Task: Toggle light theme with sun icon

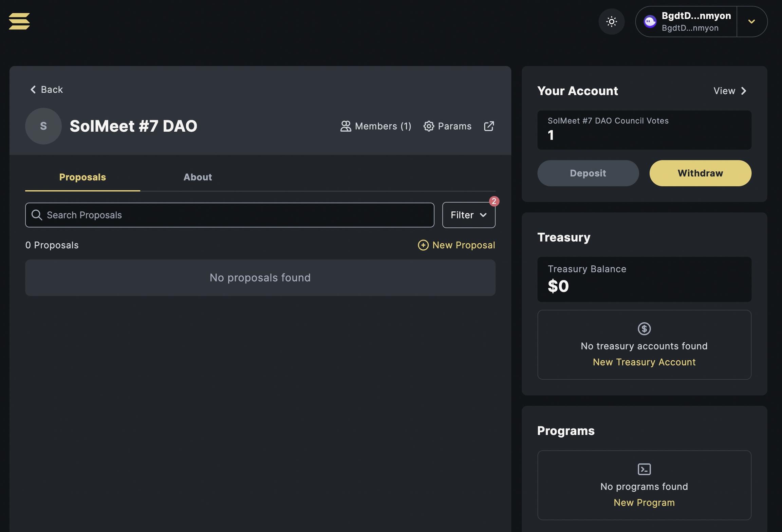Action: tap(611, 22)
